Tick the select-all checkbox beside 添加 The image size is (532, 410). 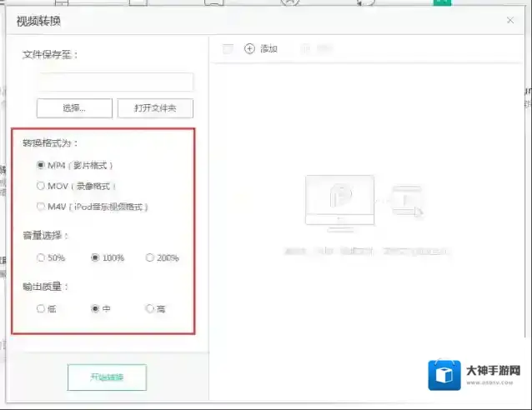[x=228, y=49]
